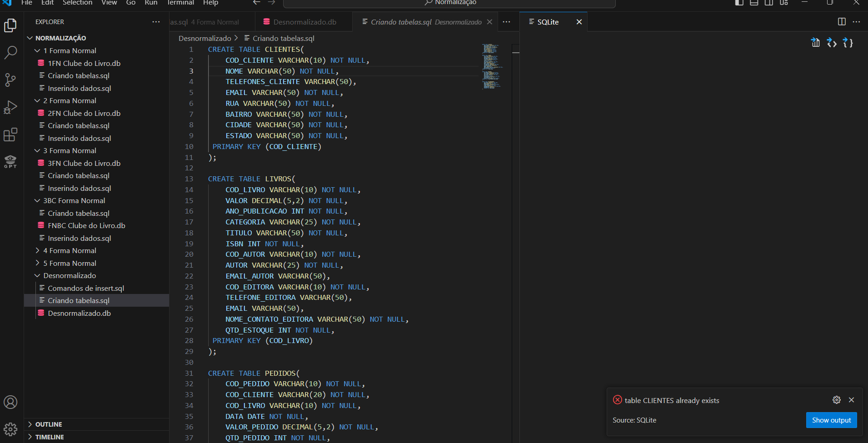Viewport: 868px width, 443px height.
Task: Split the SQLite editor to the right
Action: coord(842,22)
